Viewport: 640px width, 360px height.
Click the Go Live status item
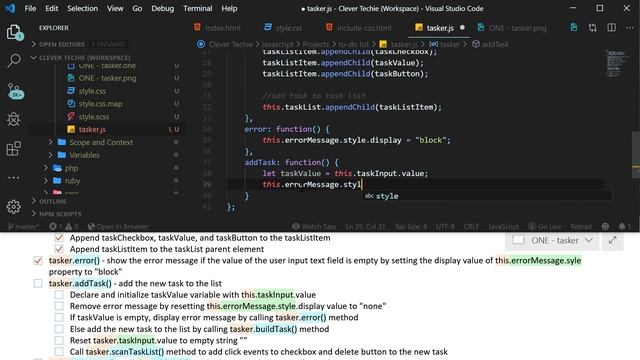click(544, 226)
